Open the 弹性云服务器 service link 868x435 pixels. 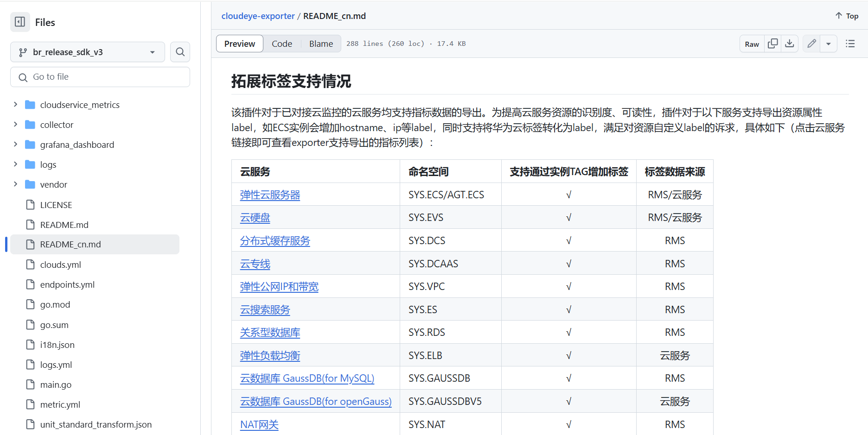(270, 195)
